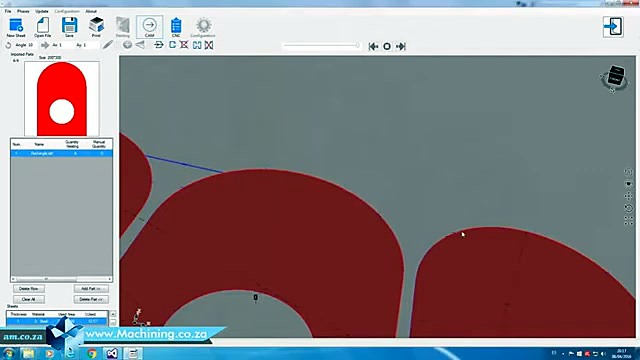Save the project using the floppy icon

(69, 26)
